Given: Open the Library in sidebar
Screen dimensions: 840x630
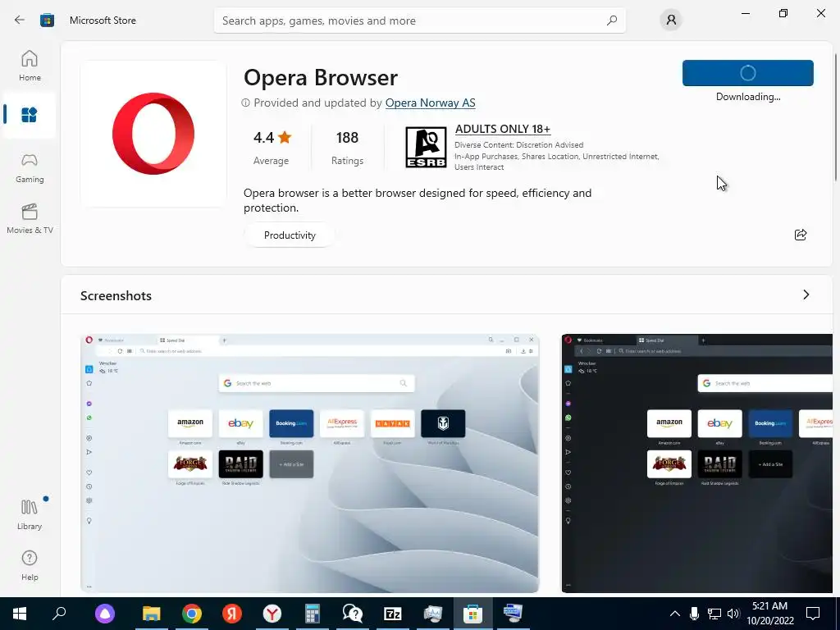Looking at the screenshot, I should coord(30,515).
